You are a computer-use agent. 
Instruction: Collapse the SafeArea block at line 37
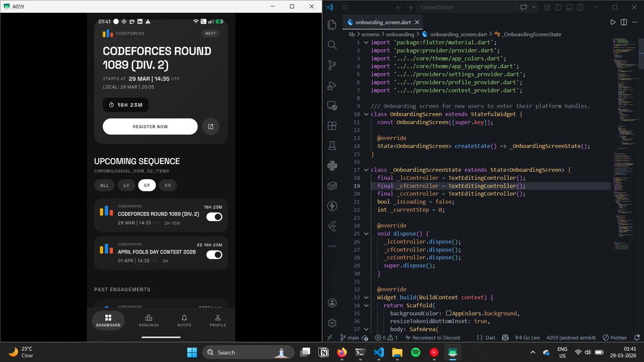tap(367, 329)
